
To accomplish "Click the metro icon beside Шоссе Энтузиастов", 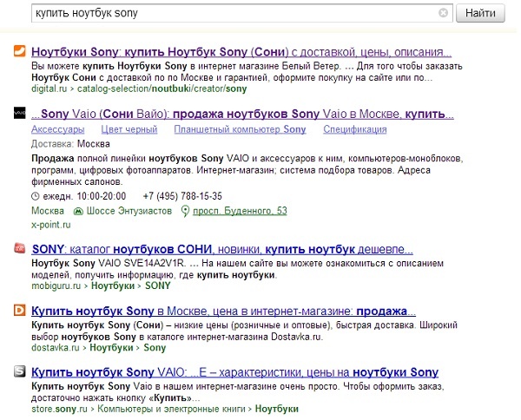I will 78,211.
